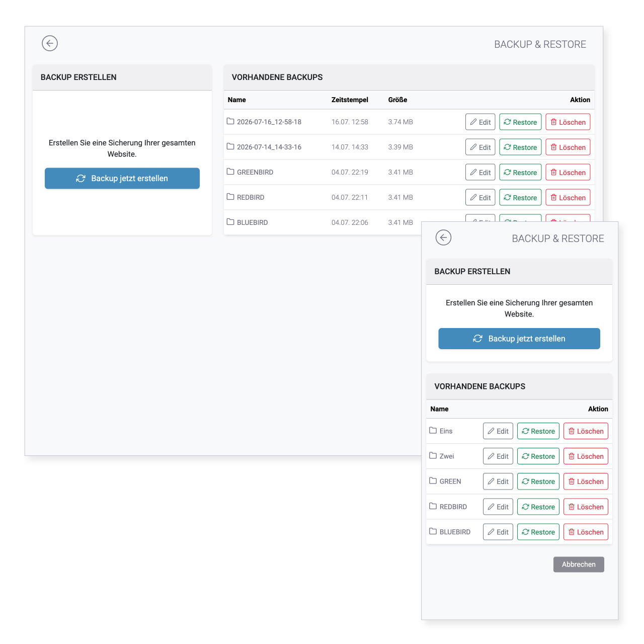Edit the GREENBIRD backup

click(x=480, y=173)
